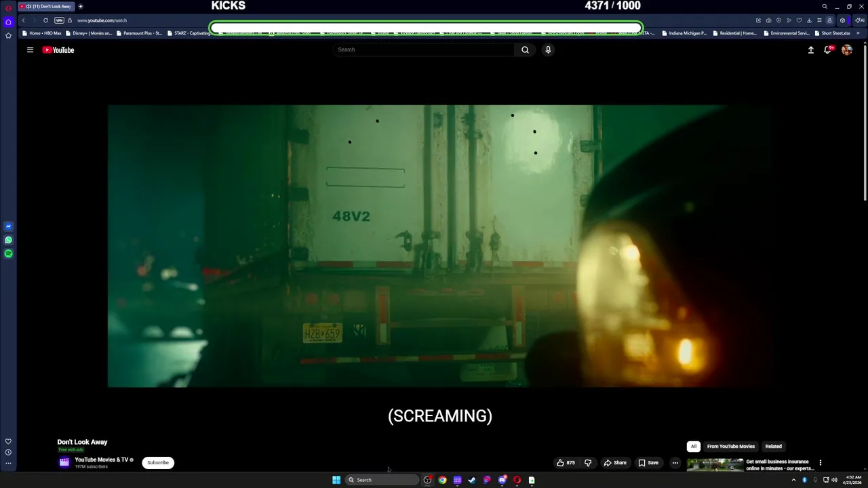Open the taskbar volume speaker icon
868x488 pixels.
pyautogui.click(x=834, y=480)
